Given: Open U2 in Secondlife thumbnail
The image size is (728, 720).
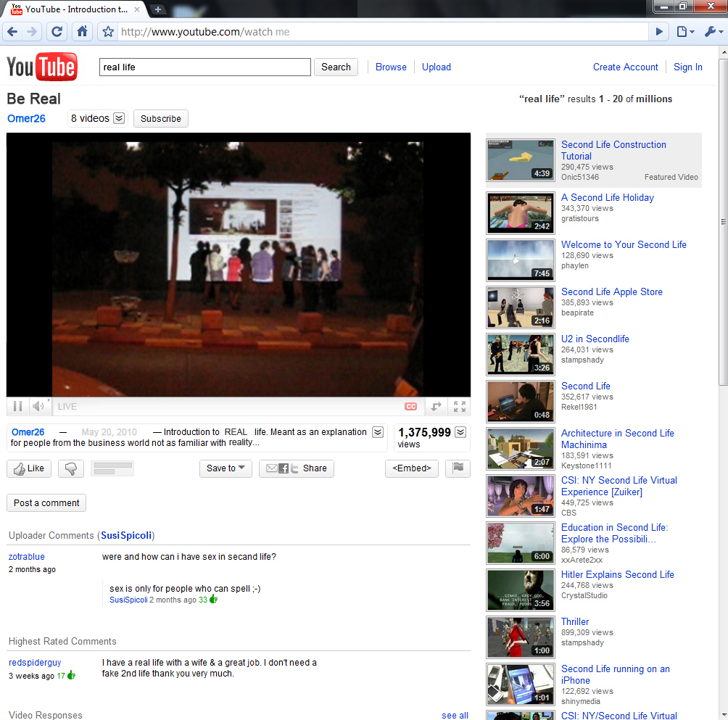Looking at the screenshot, I should click(521, 354).
